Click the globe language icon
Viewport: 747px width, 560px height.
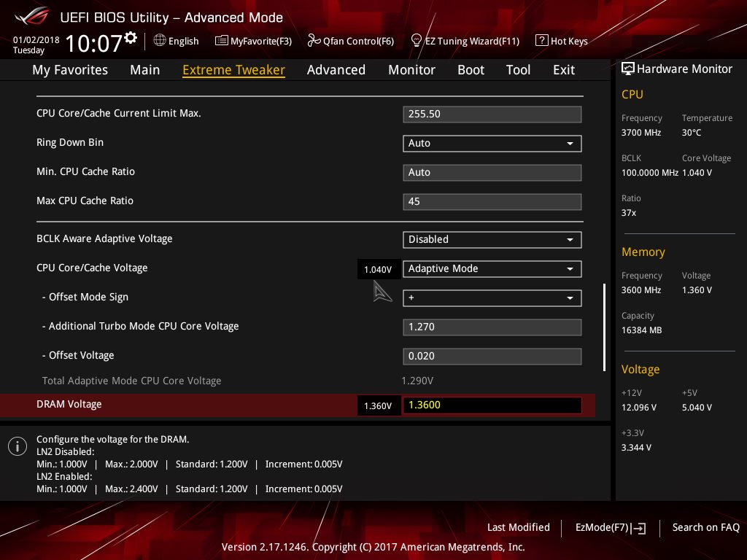point(160,41)
